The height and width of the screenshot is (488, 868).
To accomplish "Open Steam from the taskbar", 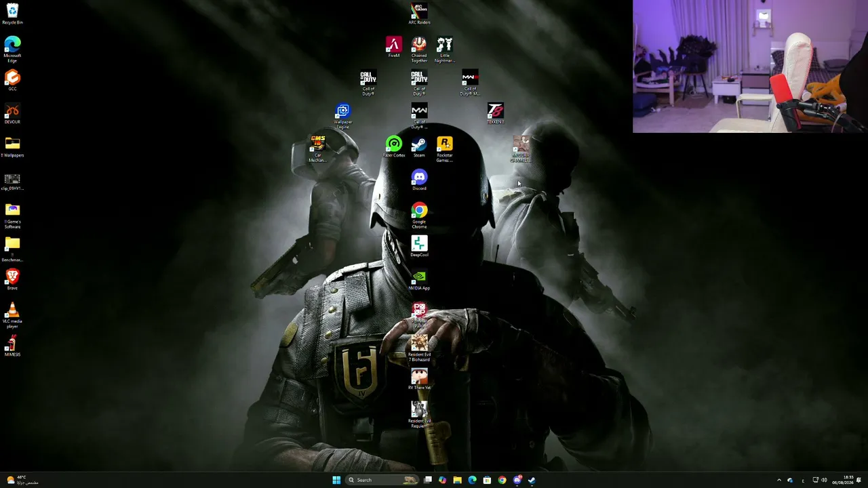I will click(532, 480).
